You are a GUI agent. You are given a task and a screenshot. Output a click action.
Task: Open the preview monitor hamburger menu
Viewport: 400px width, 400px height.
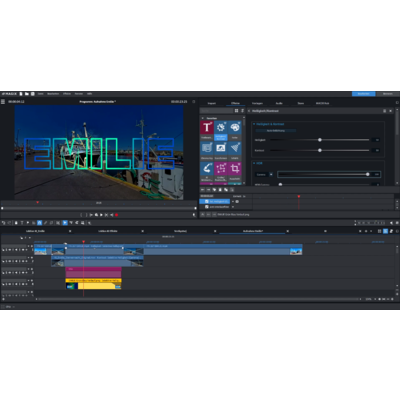[3, 101]
